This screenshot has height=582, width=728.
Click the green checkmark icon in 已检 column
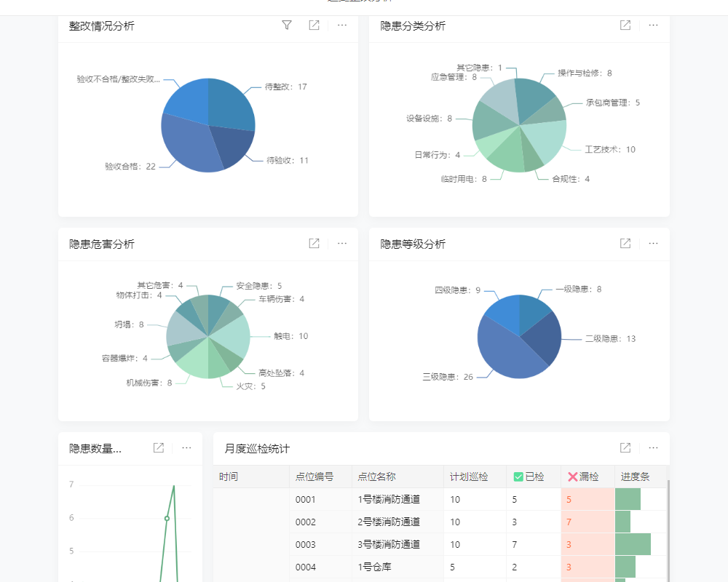(x=520, y=477)
